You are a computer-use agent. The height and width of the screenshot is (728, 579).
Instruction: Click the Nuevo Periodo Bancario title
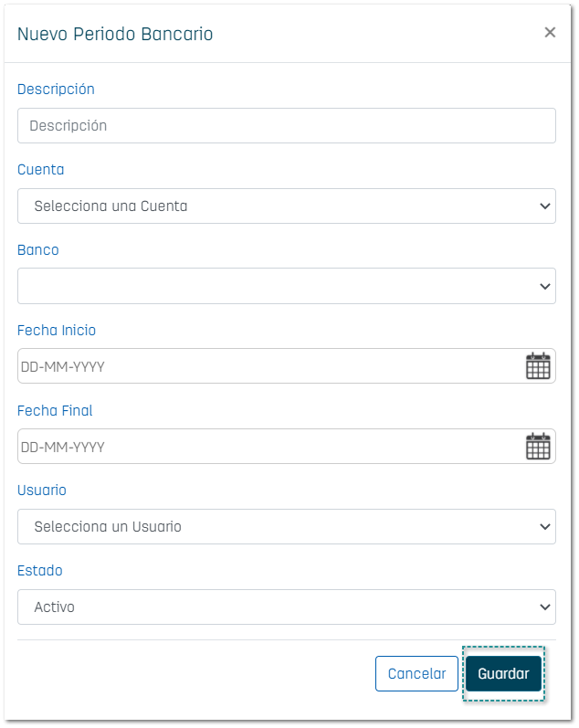(x=115, y=35)
